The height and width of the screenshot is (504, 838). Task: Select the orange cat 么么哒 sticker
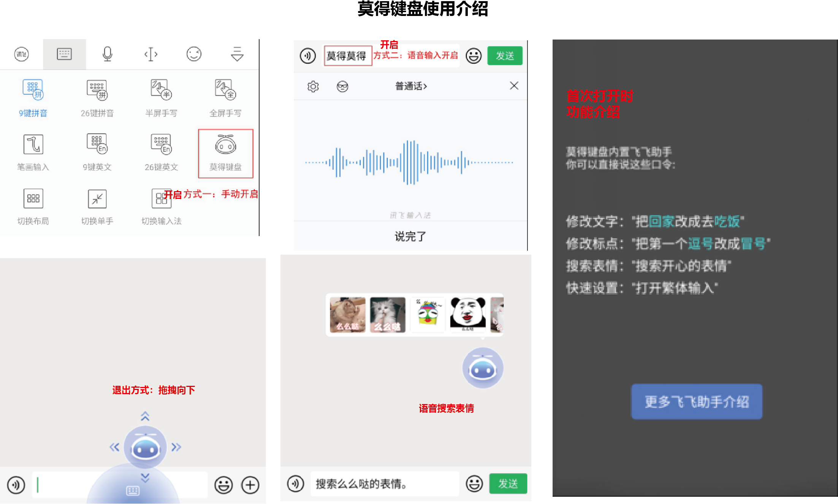point(347,315)
